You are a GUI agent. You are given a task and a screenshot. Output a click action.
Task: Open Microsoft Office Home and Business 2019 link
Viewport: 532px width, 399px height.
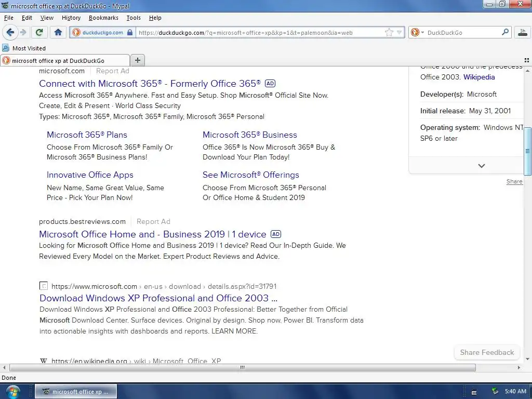click(x=152, y=234)
